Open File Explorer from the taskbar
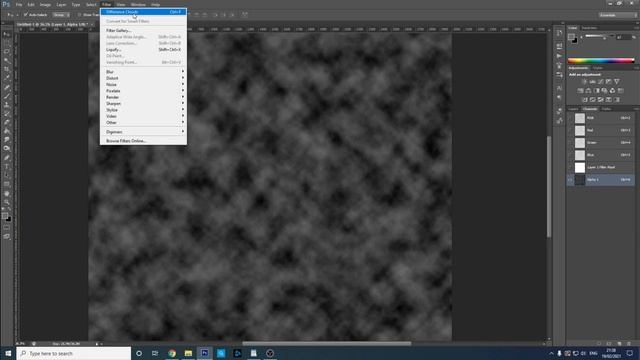Image resolution: width=640 pixels, height=360 pixels. [188, 353]
